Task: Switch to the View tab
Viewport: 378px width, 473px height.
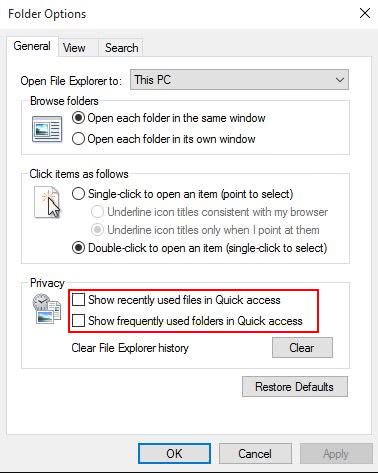Action: click(x=74, y=48)
